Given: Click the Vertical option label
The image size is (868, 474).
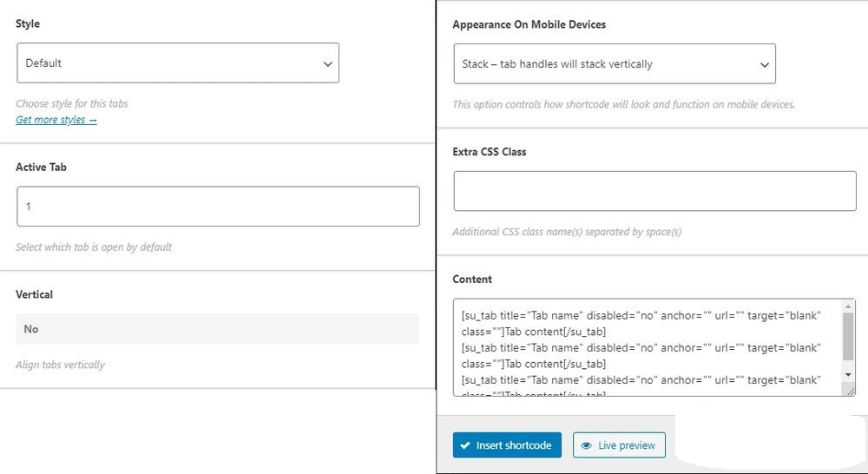Looking at the screenshot, I should [x=34, y=294].
